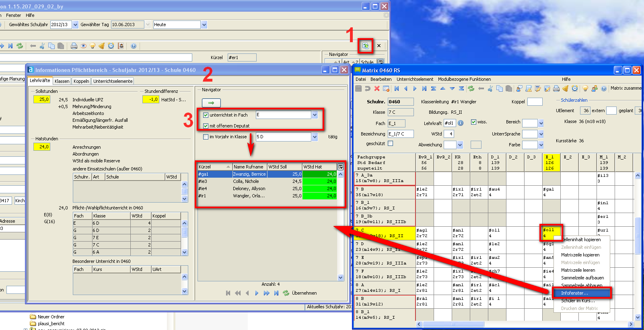This screenshot has height=330, width=644.
Task: Click the refresh icon in Matrix toolbar
Action: [471, 88]
